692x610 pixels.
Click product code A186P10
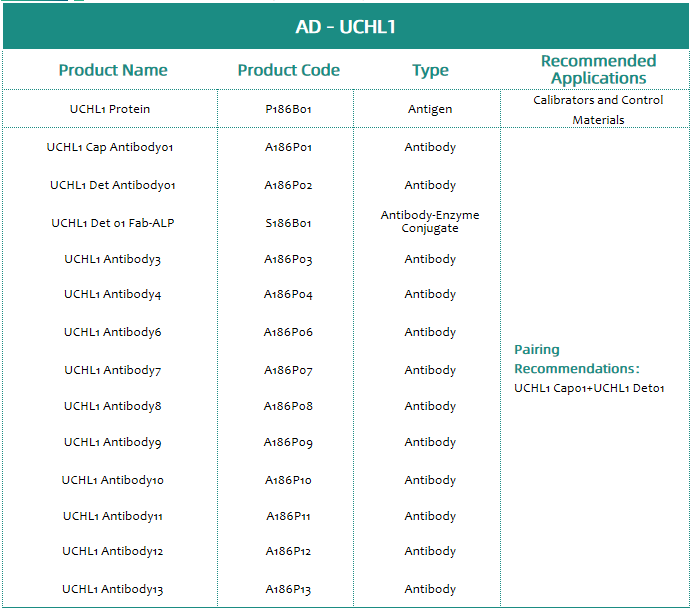288,480
